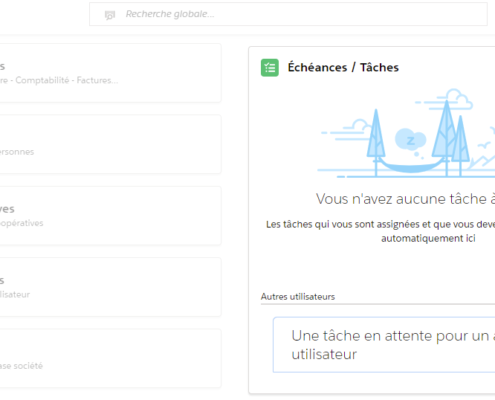Open the card with subtitle ending in 'ase société'
Image resolution: width=495 pixels, height=400 pixels.
pos(110,358)
